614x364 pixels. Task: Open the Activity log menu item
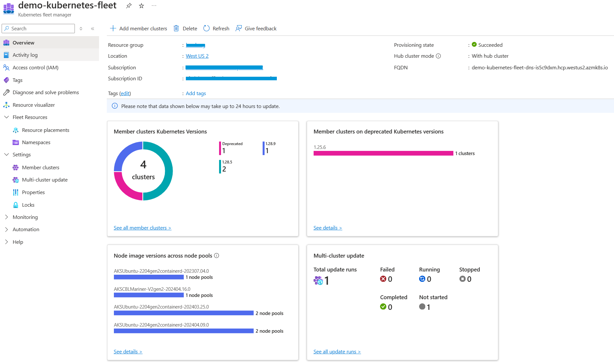[25, 55]
